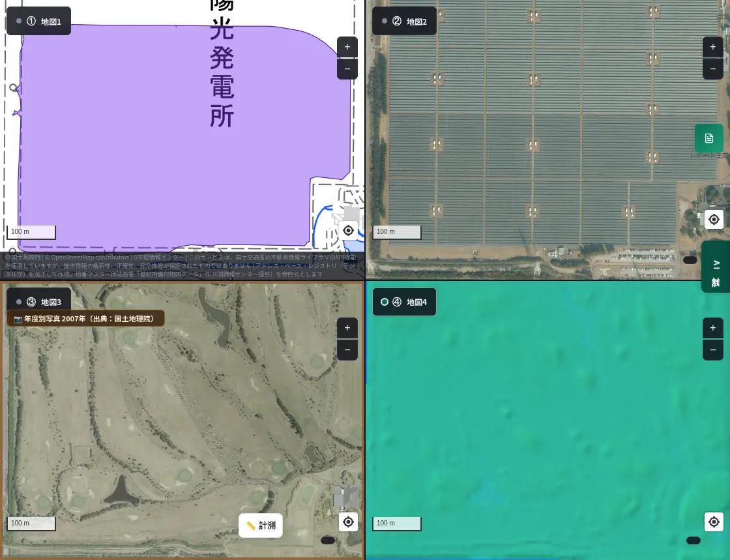
Task: Zoom in on map 1
Action: click(x=347, y=47)
